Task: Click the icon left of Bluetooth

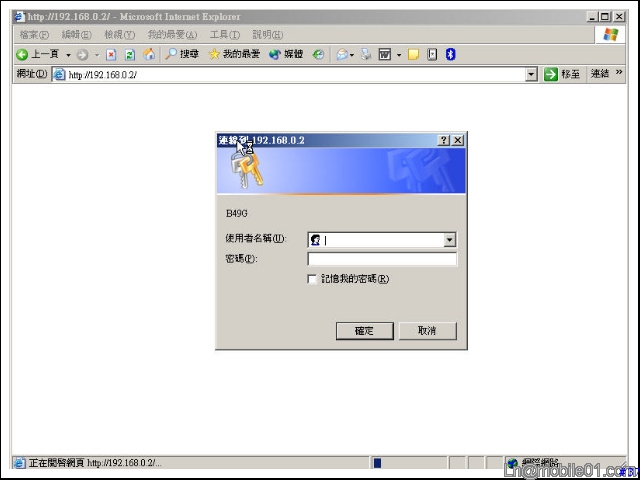Action: tap(432, 54)
